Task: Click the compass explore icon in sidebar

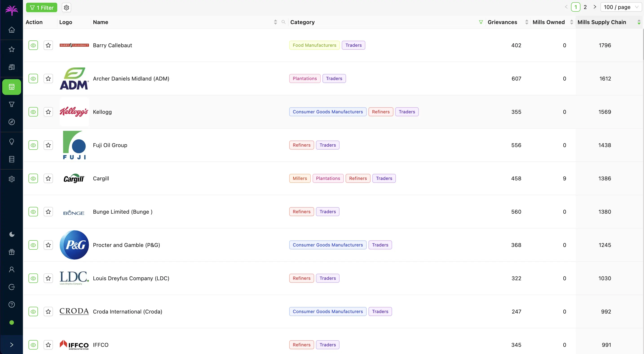Action: click(x=11, y=122)
